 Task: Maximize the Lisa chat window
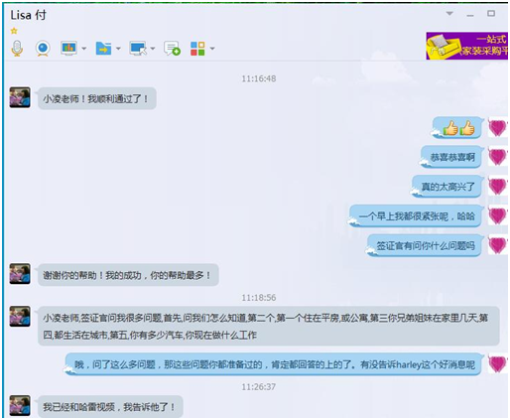pyautogui.click(x=491, y=13)
